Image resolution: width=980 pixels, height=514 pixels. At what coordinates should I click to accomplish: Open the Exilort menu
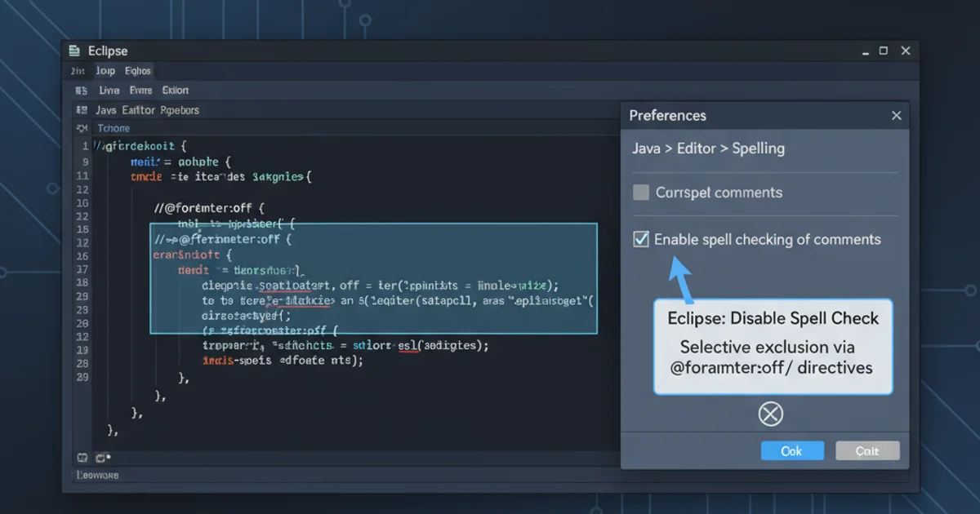176,91
